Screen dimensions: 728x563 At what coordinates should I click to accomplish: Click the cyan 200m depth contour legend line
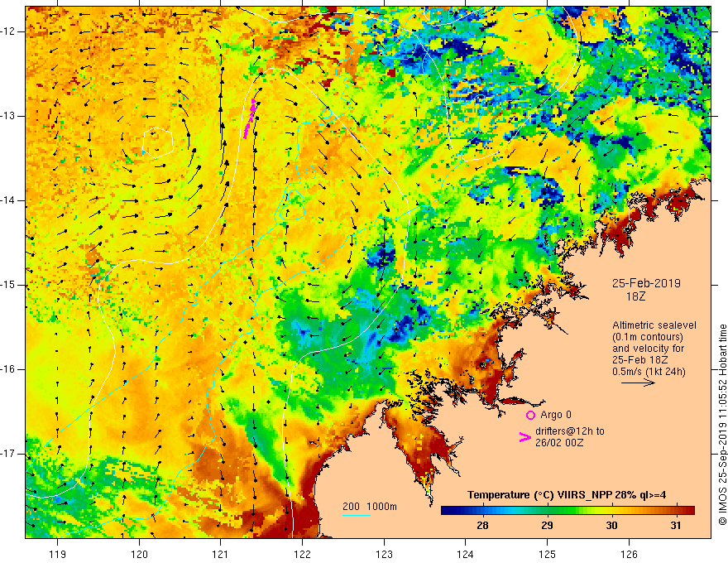click(356, 515)
